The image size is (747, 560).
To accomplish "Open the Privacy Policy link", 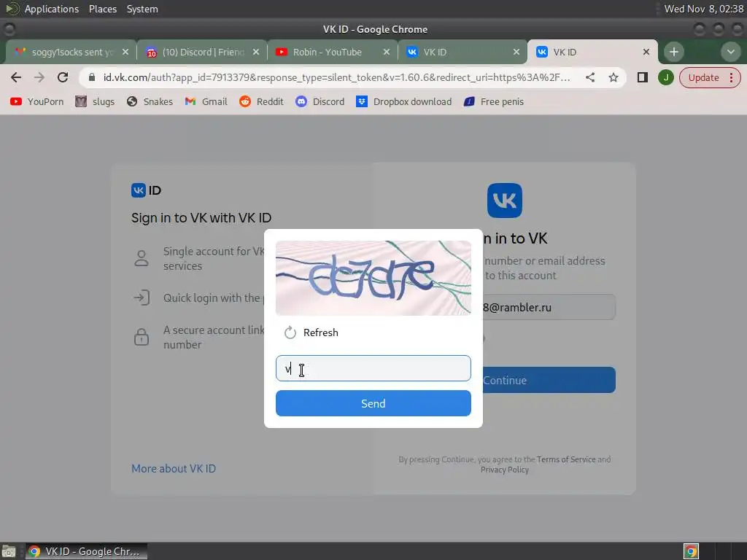I will pos(505,470).
